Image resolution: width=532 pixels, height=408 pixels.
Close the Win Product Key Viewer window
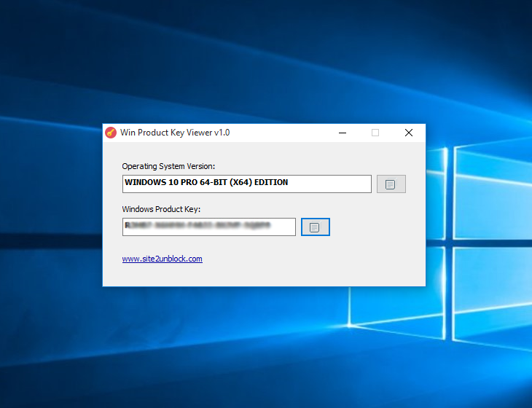pos(409,133)
